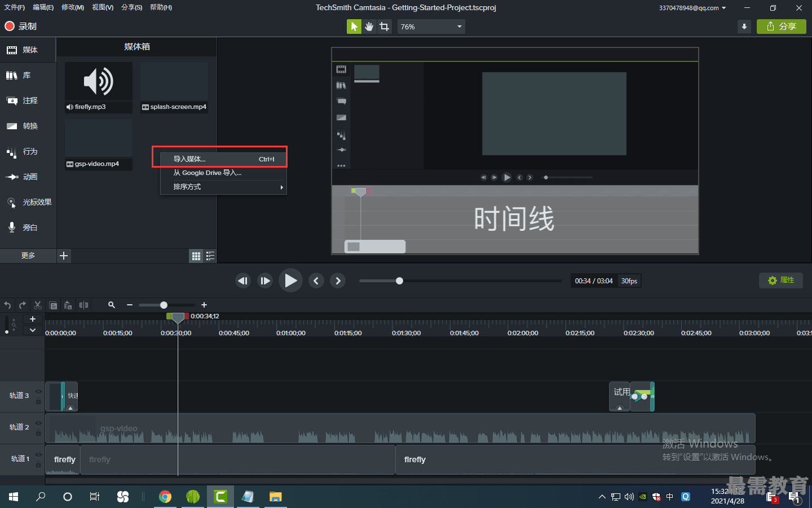
Task: Open the 行为 behaviors panel
Action: click(x=28, y=151)
